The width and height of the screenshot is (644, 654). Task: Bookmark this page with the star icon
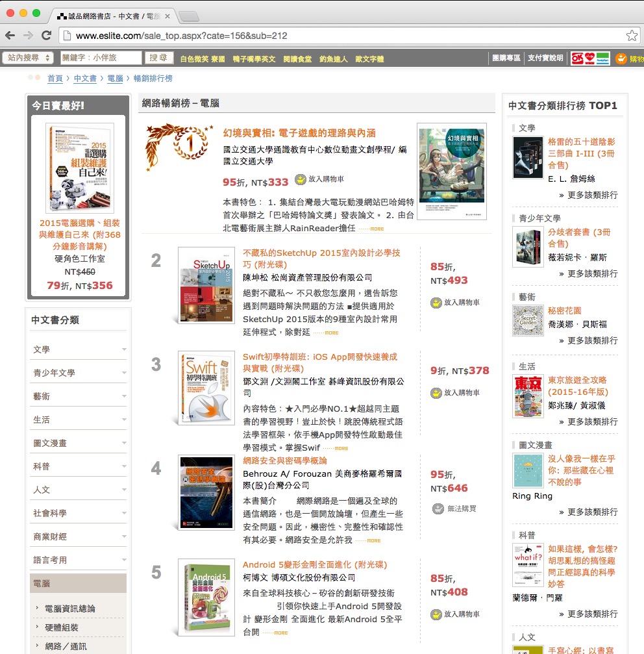click(x=632, y=36)
